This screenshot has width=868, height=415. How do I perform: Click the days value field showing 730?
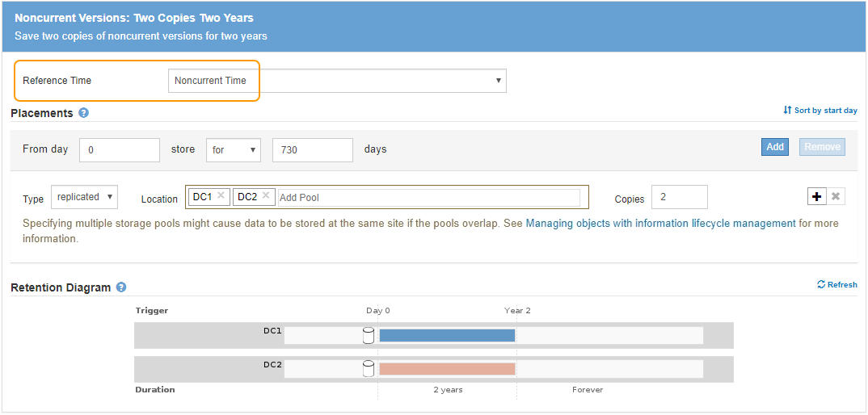312,150
